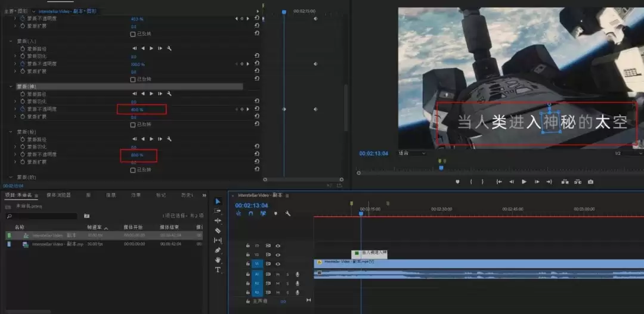The image size is (644, 314).
Task: Open tracking method wrench for 蒙版(神)
Action: point(169,94)
